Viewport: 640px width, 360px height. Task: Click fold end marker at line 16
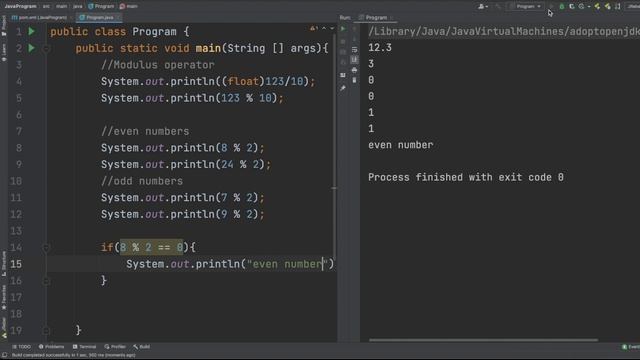[x=46, y=281]
